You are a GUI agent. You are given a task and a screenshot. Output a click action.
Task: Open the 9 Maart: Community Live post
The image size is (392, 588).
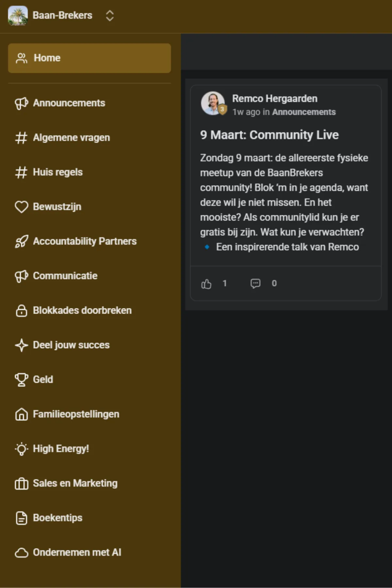pyautogui.click(x=269, y=135)
